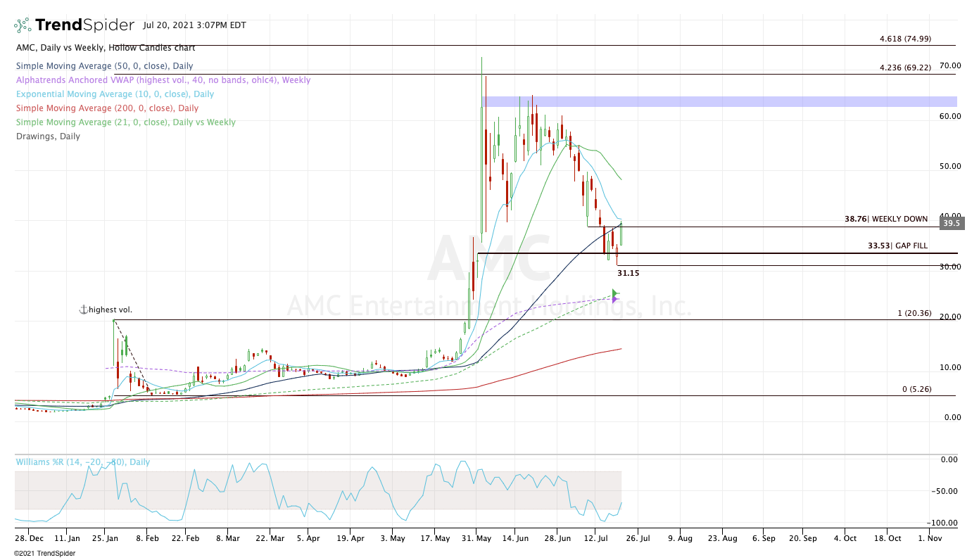Select the 33.53 GAP FILL level label
Screen dimensions: 979x560
pos(898,246)
